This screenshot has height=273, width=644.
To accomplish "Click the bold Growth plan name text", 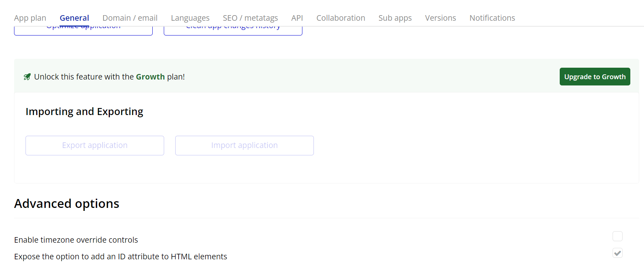I will [150, 77].
